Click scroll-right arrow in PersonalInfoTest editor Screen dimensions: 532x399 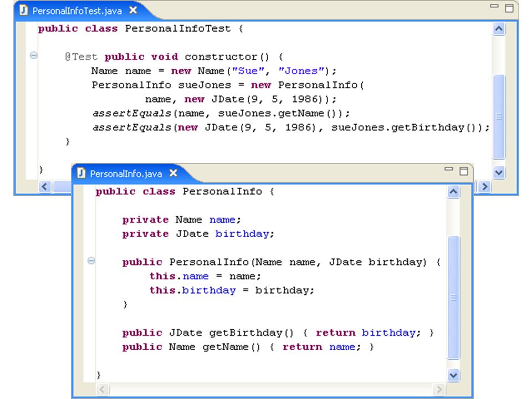485,187
